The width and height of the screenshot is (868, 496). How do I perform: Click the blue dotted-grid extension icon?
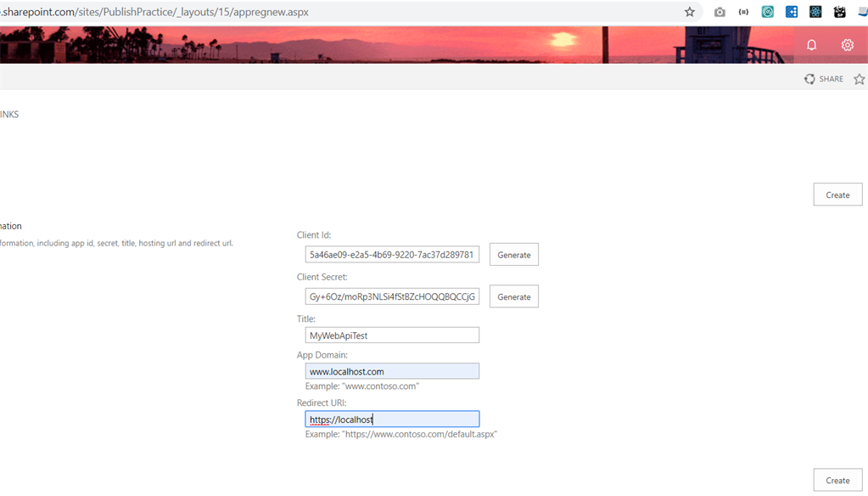click(x=791, y=12)
